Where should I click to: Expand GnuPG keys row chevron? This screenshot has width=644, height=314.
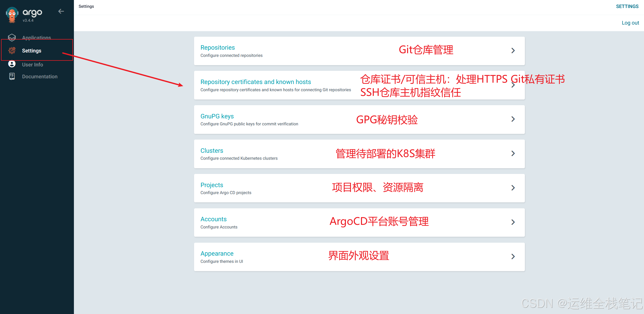click(x=513, y=119)
